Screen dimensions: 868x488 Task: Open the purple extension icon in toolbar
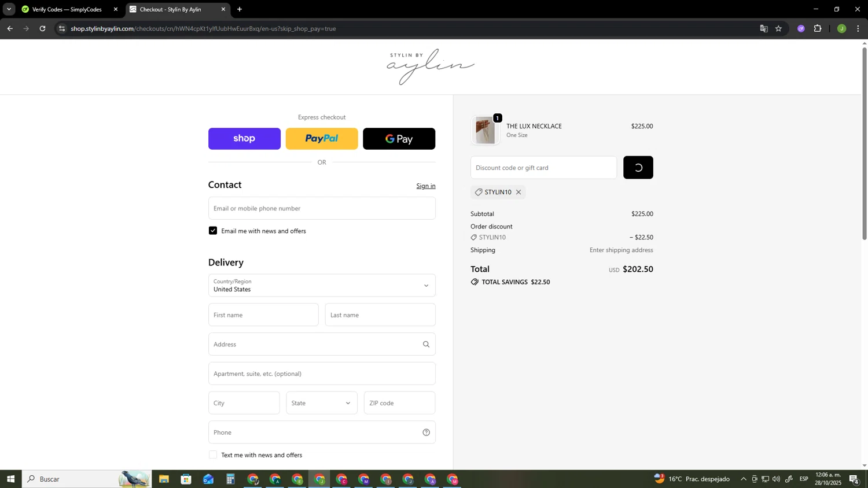pos(801,28)
